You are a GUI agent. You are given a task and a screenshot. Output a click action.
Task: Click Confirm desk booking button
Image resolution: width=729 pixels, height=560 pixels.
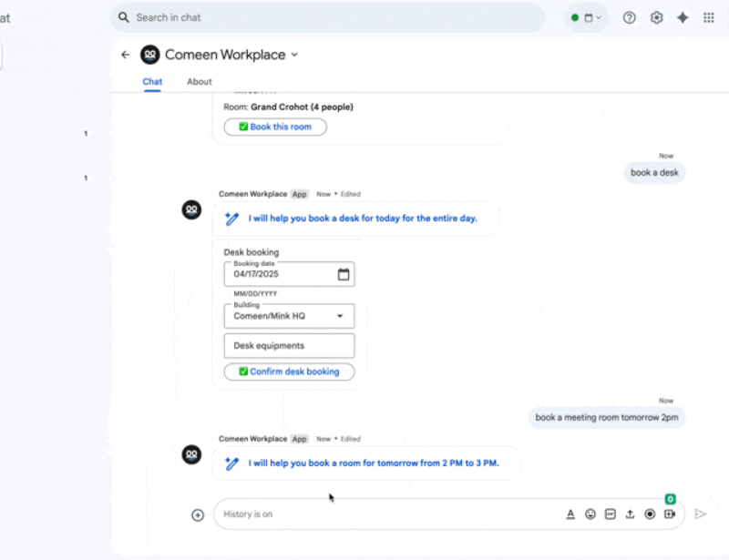(289, 372)
